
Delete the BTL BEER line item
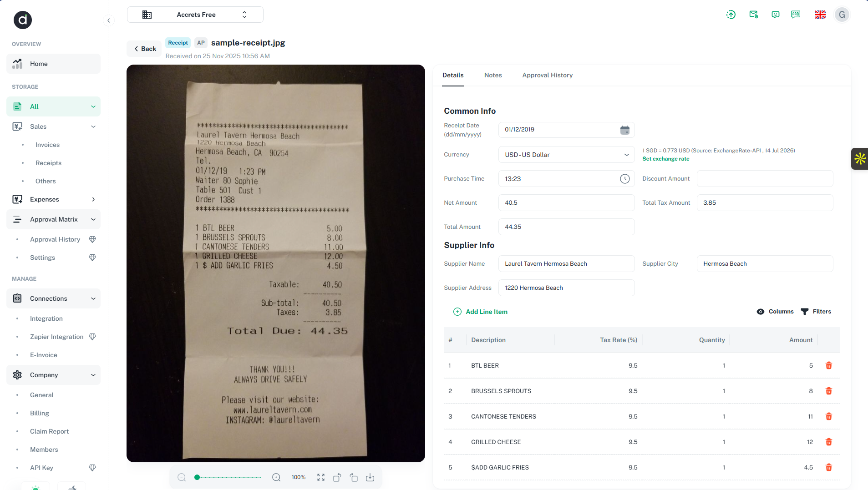pos(829,366)
